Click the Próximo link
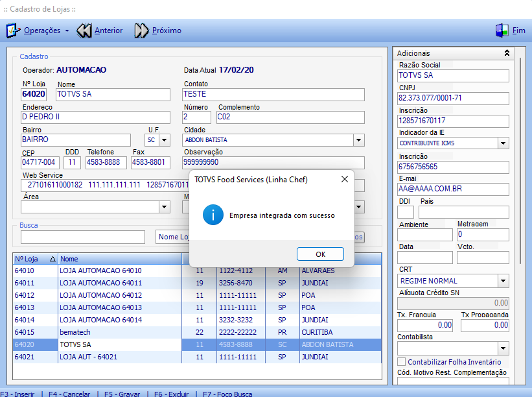Screen dimensions: 532x397 [167, 30]
